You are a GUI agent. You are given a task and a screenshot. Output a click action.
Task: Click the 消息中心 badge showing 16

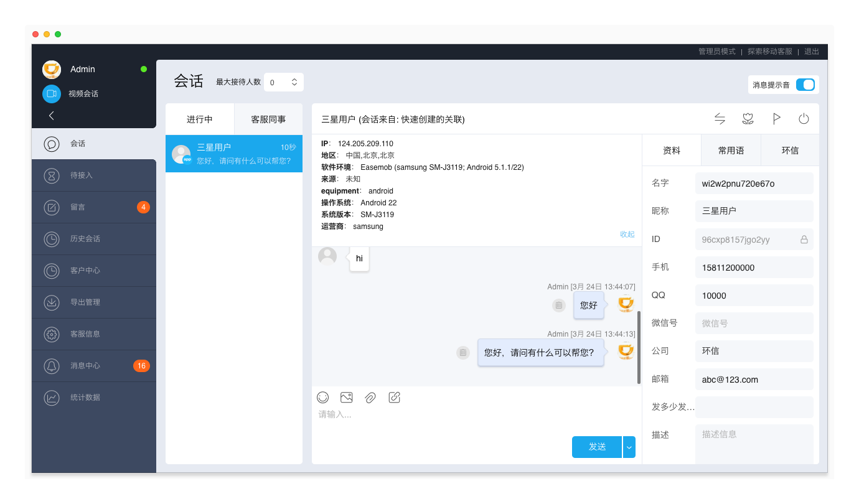141,366
